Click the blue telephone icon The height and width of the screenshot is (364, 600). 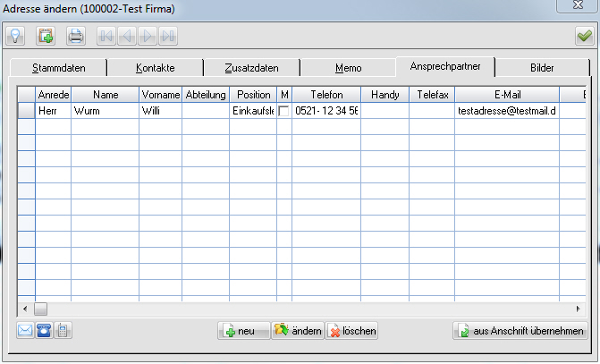tap(44, 330)
